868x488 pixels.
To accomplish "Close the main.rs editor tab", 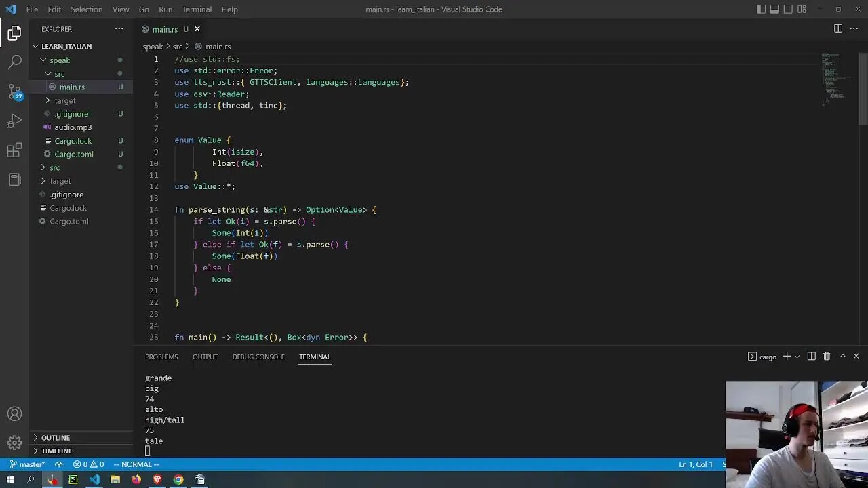I will [197, 29].
